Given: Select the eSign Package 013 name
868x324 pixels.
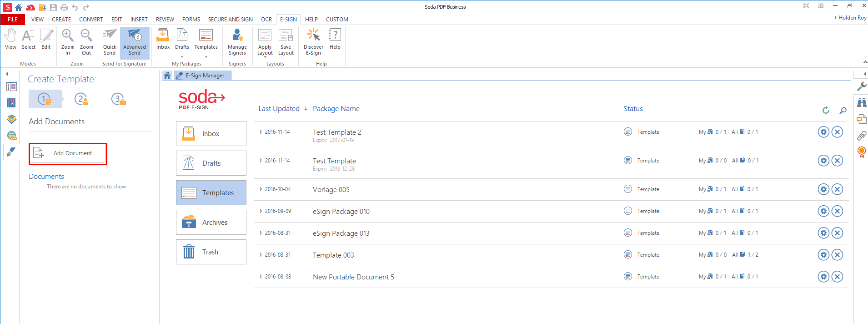Looking at the screenshot, I should coord(341,233).
